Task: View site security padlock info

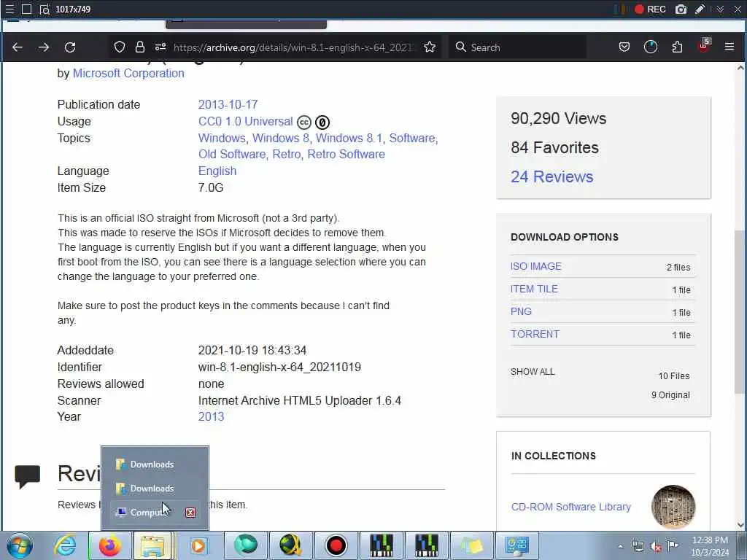Action: 139,47
